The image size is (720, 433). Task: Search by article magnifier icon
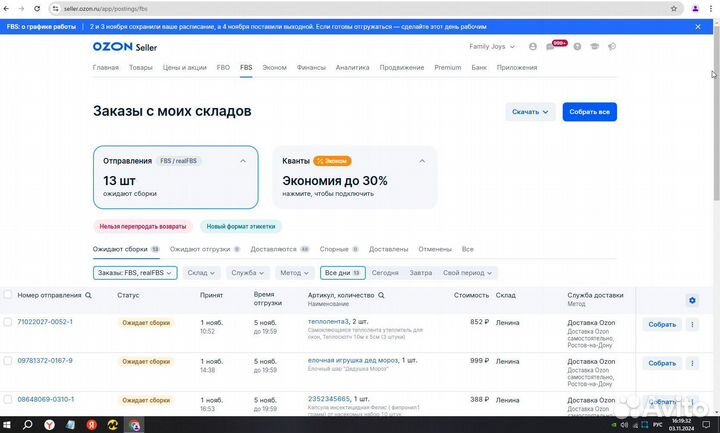click(x=381, y=295)
